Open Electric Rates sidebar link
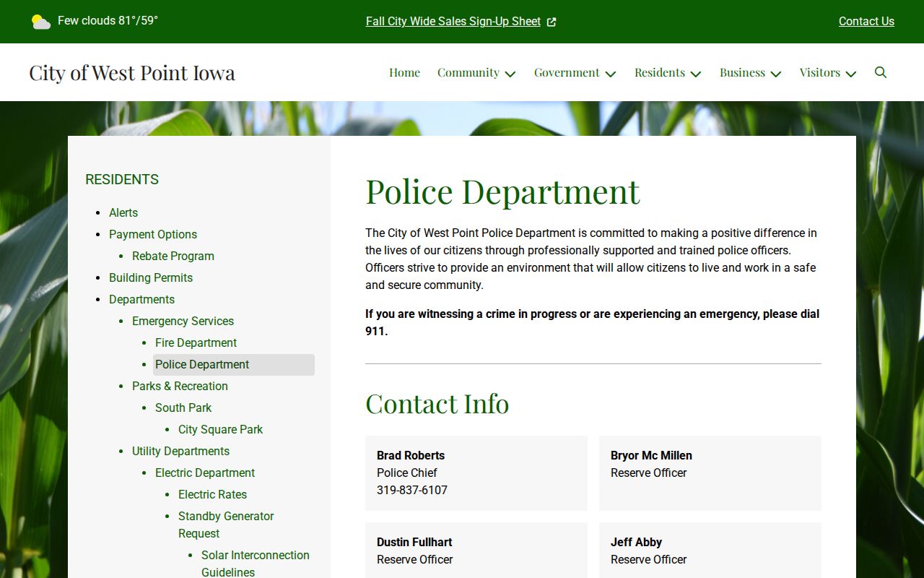This screenshot has height=578, width=924. coord(212,494)
